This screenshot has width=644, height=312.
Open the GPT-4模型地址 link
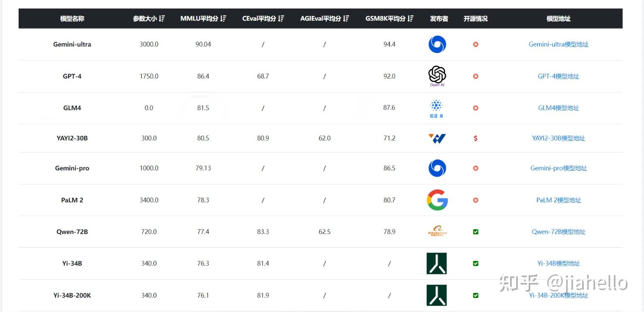click(558, 76)
